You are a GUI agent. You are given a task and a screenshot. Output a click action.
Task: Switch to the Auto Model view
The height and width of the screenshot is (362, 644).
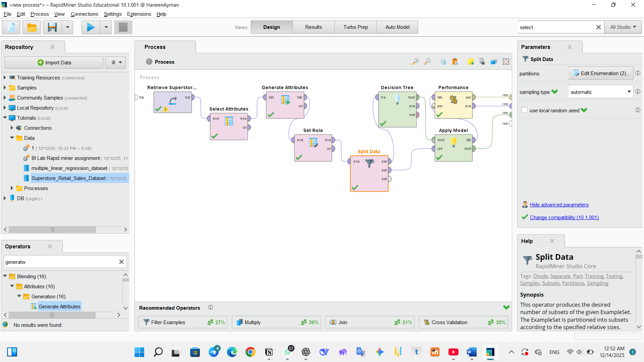(397, 27)
